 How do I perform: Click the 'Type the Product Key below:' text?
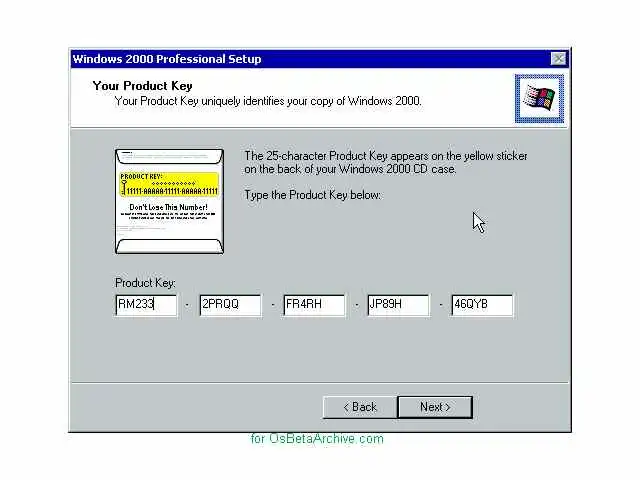(313, 195)
